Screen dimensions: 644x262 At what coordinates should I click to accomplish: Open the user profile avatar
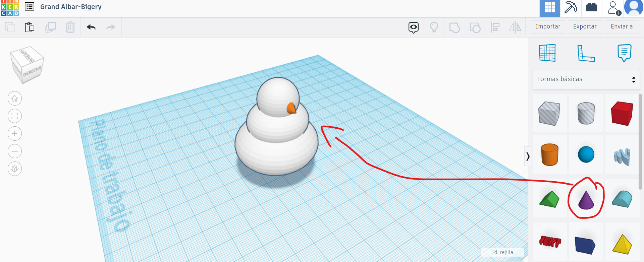[x=633, y=8]
